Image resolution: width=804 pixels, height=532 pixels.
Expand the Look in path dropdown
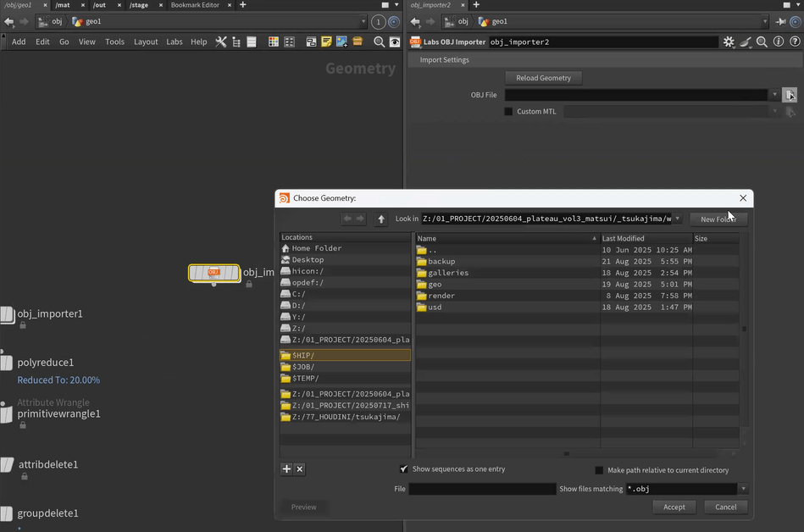click(x=677, y=219)
